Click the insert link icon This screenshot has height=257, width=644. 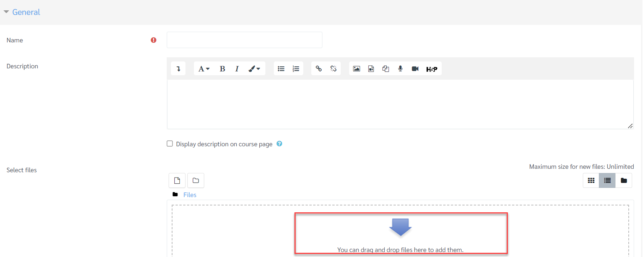[x=319, y=69]
